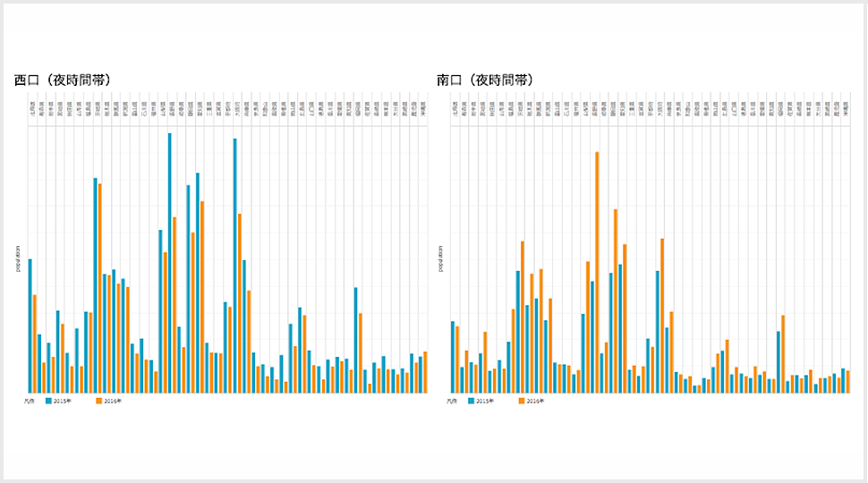Viewport: 868px width, 483px height.
Task: Click the 2016年 orange legend swatch, 南口 chart
Action: (522, 401)
